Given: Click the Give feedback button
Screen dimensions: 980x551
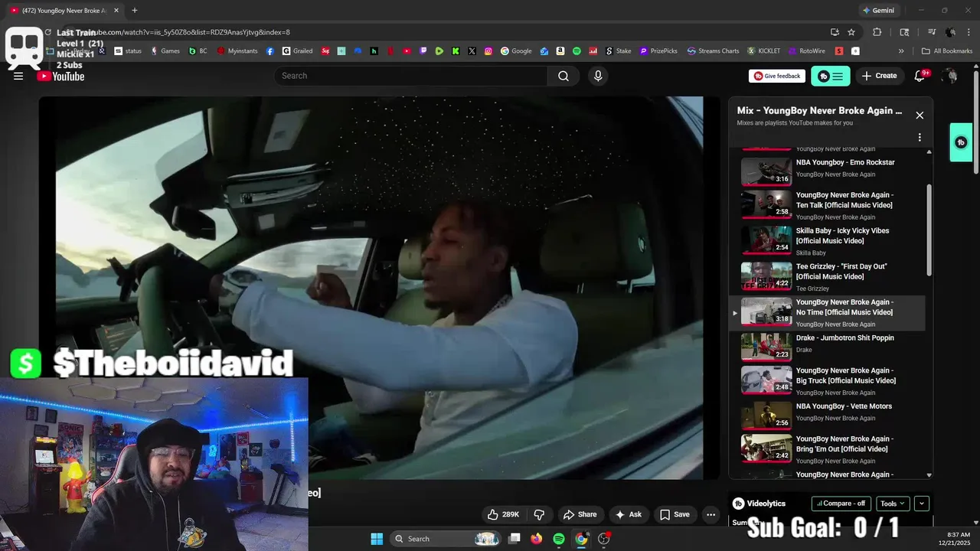Looking at the screenshot, I should [x=776, y=76].
